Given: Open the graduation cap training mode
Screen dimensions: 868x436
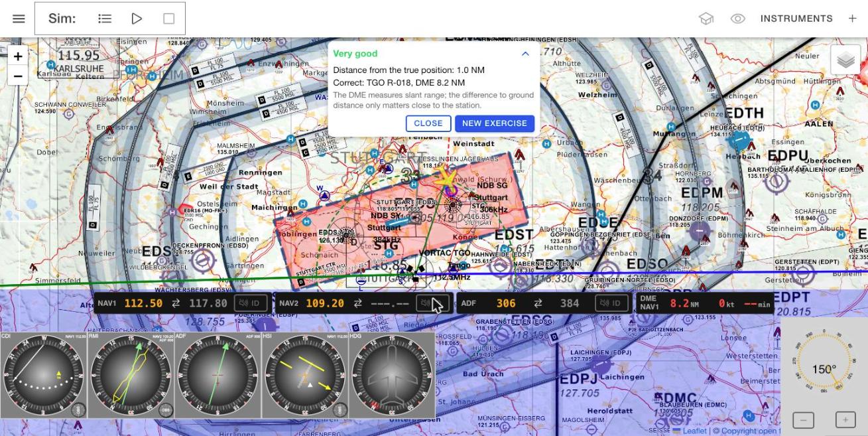Looking at the screenshot, I should pos(706,19).
